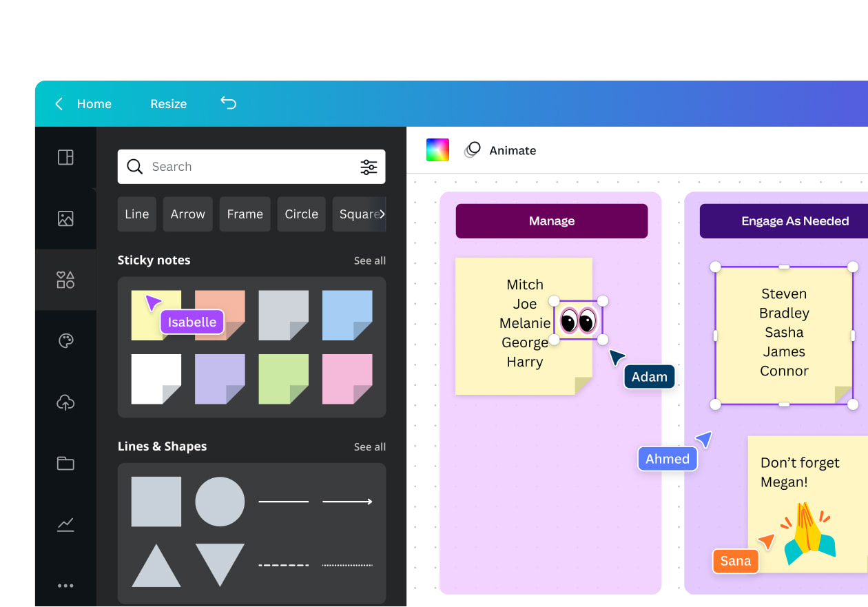Open the Elements panel in the sidebar
The width and height of the screenshot is (868, 607).
pos(65,279)
